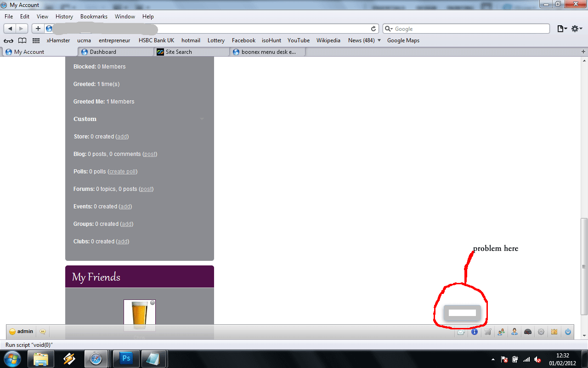Open the File menu
This screenshot has height=368, width=588.
(x=9, y=17)
